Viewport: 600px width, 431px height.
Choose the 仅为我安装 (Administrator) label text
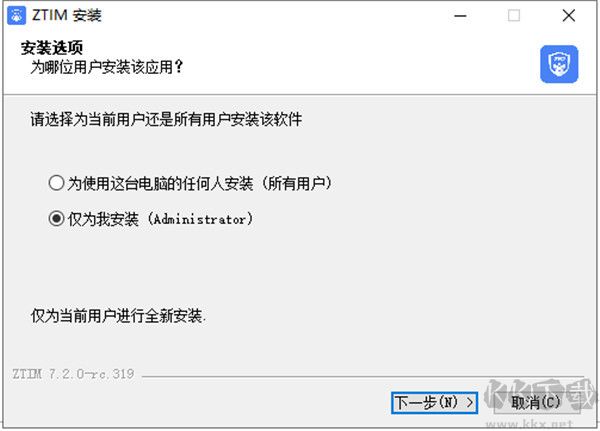160,219
